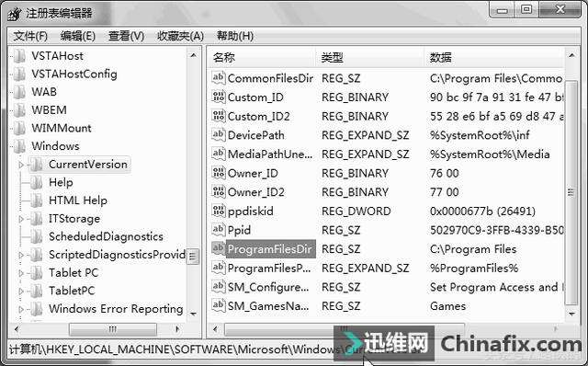Image resolution: width=588 pixels, height=366 pixels.
Task: Expand the ScriptedDiagnosticsProvid node
Action: click(21, 255)
